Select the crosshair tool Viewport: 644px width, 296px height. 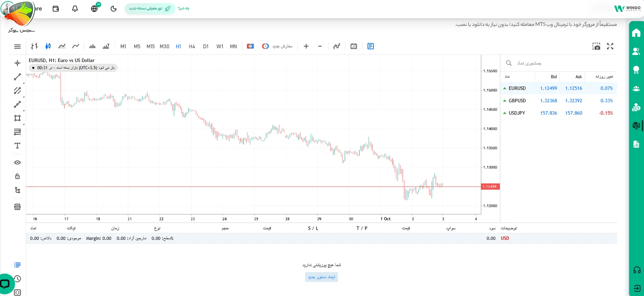coord(17,63)
